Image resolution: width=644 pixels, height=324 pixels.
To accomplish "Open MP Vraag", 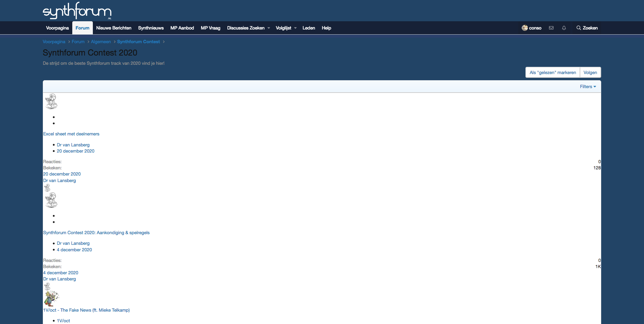I will pos(210,28).
